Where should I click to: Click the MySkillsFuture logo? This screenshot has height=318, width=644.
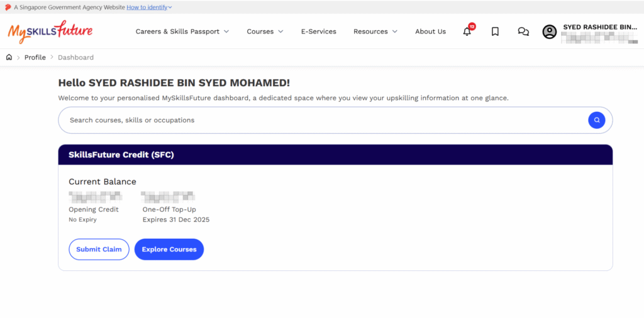pyautogui.click(x=50, y=31)
